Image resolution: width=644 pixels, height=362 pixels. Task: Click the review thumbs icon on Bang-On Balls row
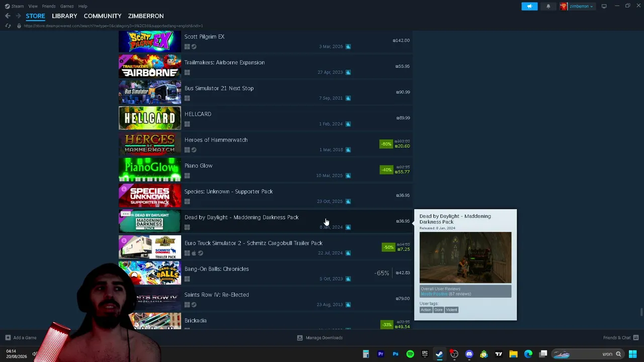click(x=348, y=279)
